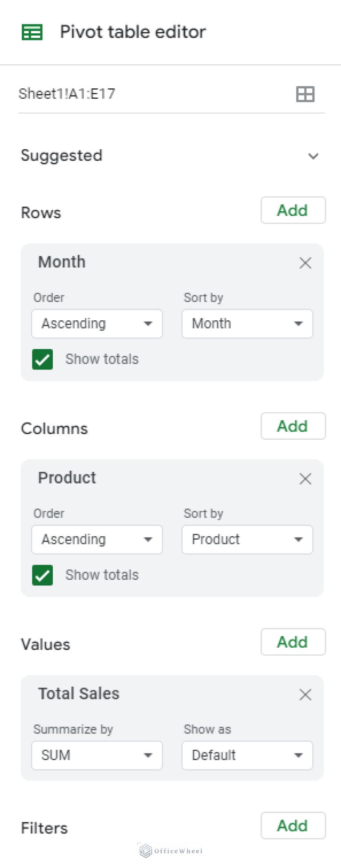Viewport: 341px width, 868px height.
Task: Click the green pivot table sheet icon
Action: click(32, 32)
